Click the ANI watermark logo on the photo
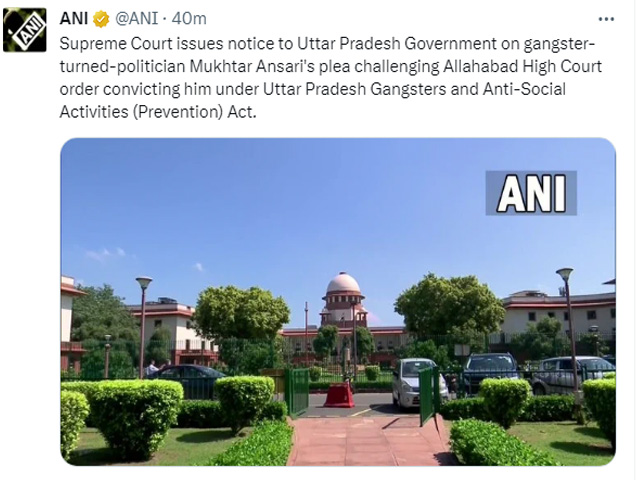 click(531, 193)
